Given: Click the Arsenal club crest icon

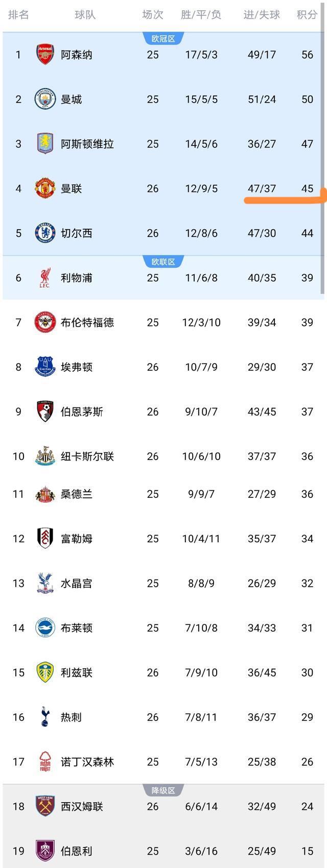Looking at the screenshot, I should 45,55.
